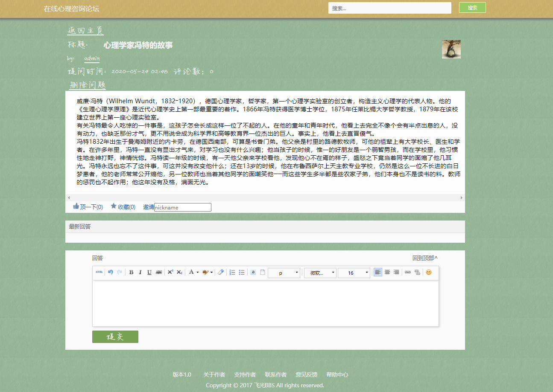Click the admin author link
The width and height of the screenshot is (553, 392).
click(91, 58)
